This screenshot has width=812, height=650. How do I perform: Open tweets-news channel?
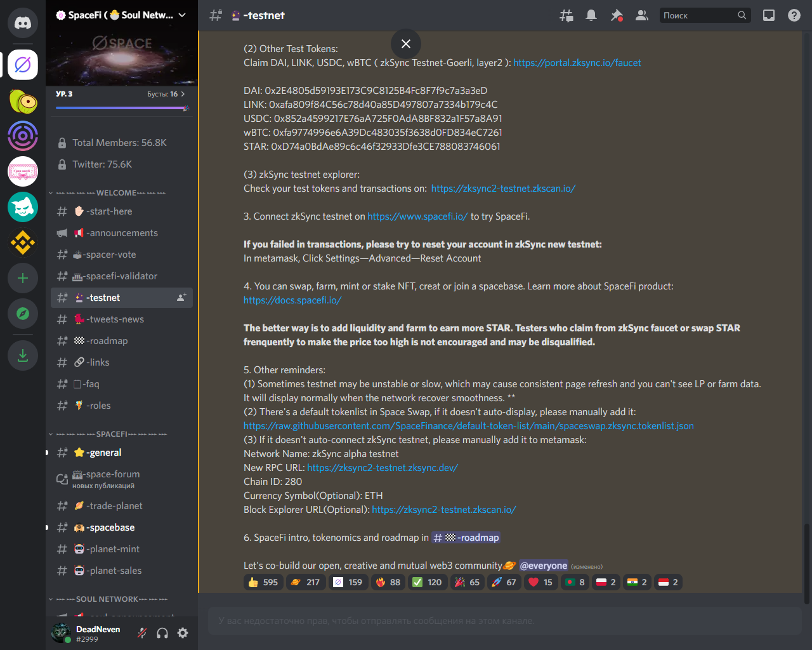coord(122,319)
